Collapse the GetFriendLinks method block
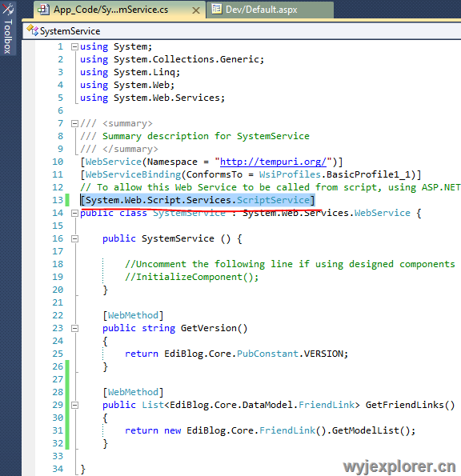 click(74, 406)
